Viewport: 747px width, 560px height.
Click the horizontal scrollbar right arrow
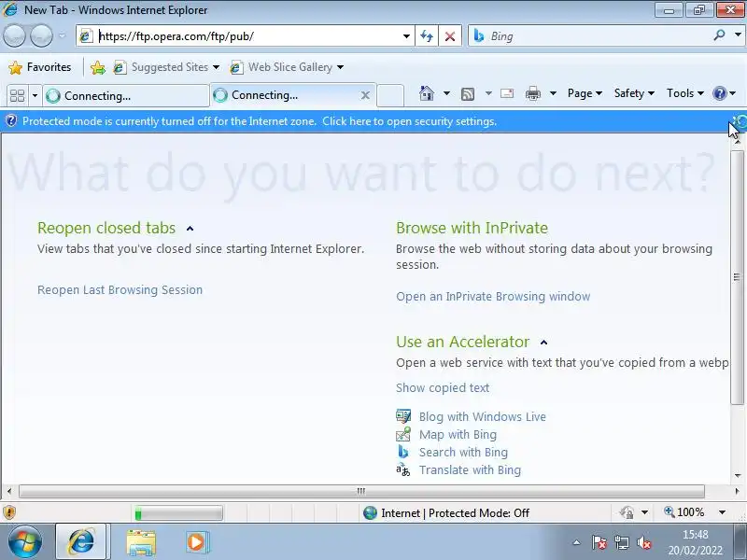738,491
